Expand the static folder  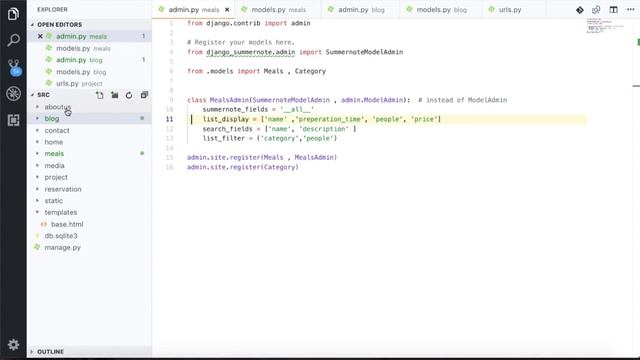[x=53, y=201]
